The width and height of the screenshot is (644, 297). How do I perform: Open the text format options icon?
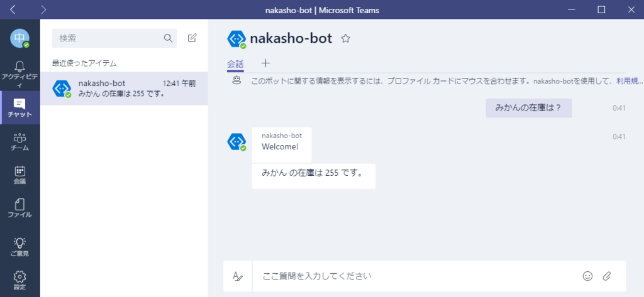pos(238,276)
